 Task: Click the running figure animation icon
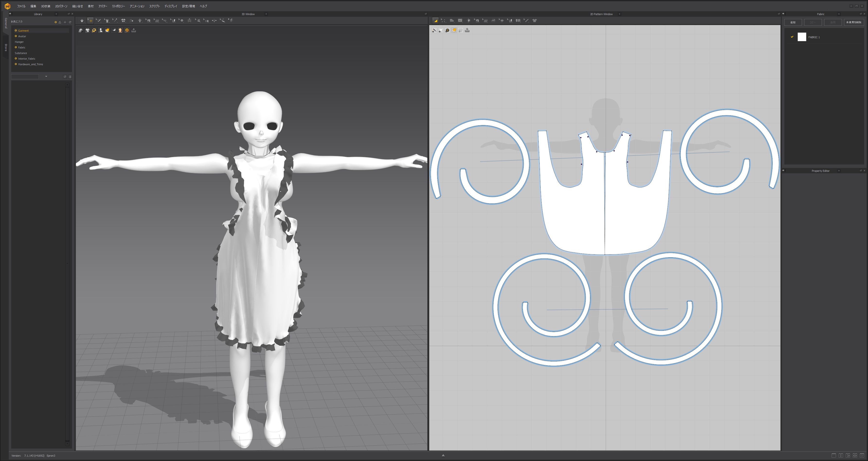pyautogui.click(x=231, y=21)
